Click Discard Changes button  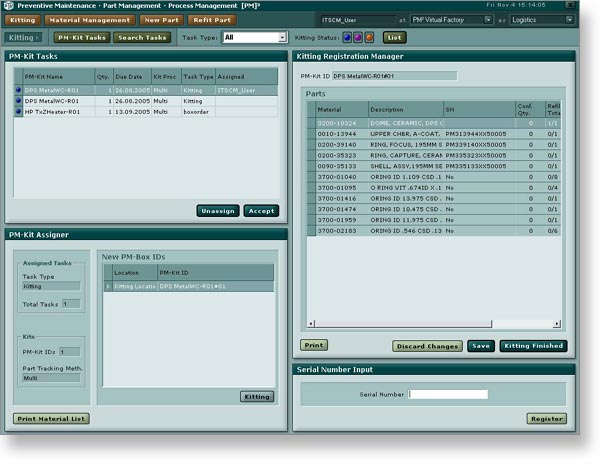pyautogui.click(x=427, y=345)
